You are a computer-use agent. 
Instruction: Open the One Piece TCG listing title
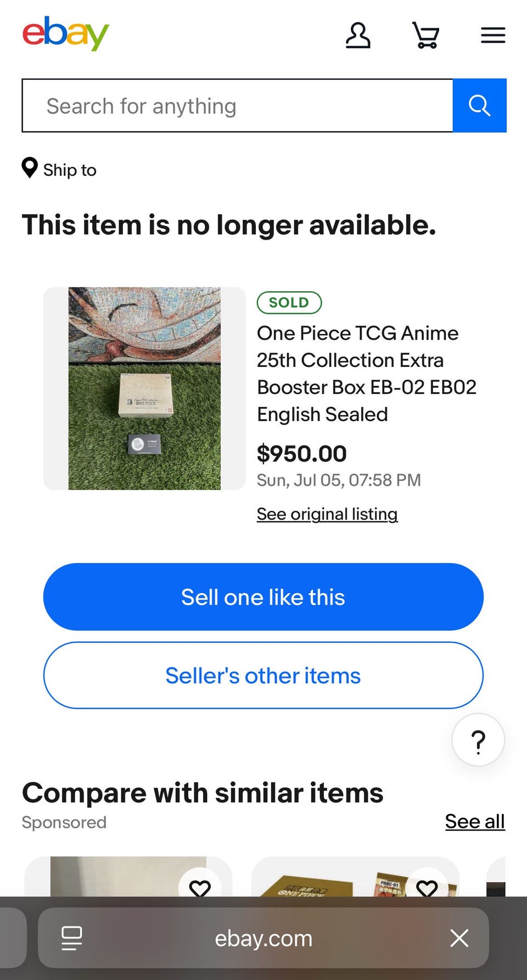[x=366, y=374]
